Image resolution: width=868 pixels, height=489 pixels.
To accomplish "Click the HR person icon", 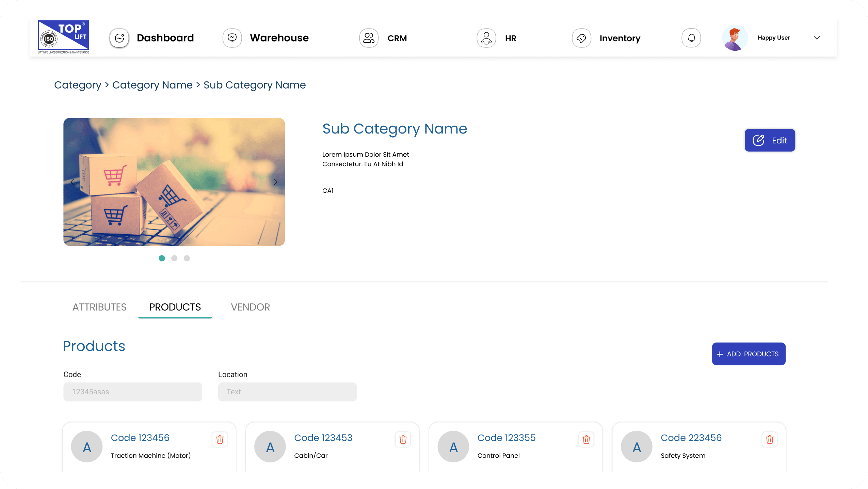I will click(x=486, y=38).
